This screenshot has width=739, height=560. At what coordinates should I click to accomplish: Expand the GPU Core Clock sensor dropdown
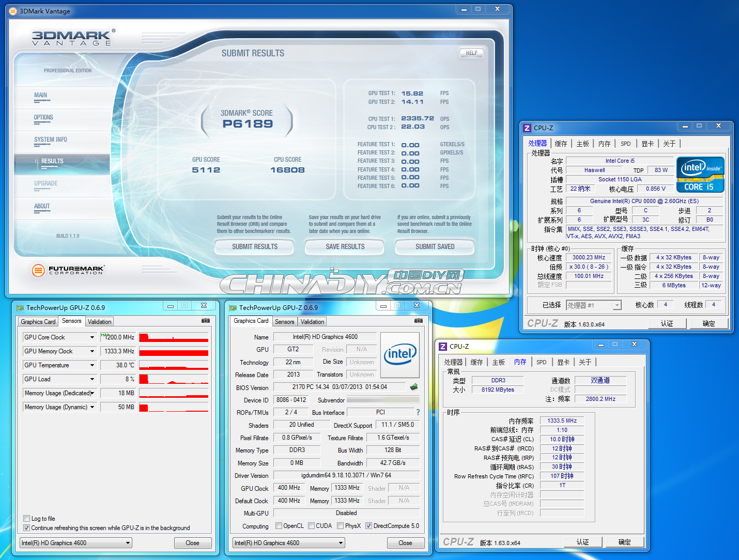[x=92, y=337]
